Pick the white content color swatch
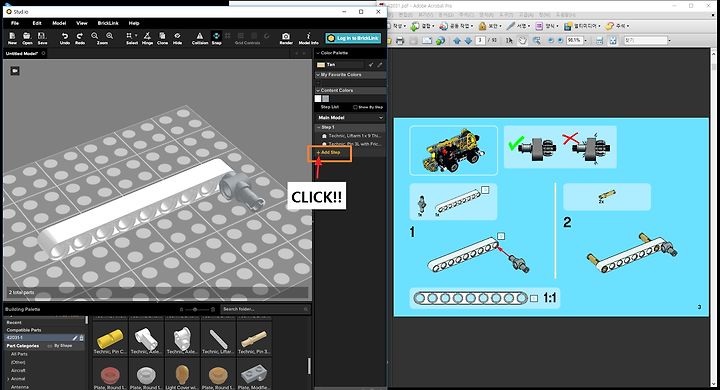Viewport: 720px width, 390px height. pyautogui.click(x=318, y=99)
